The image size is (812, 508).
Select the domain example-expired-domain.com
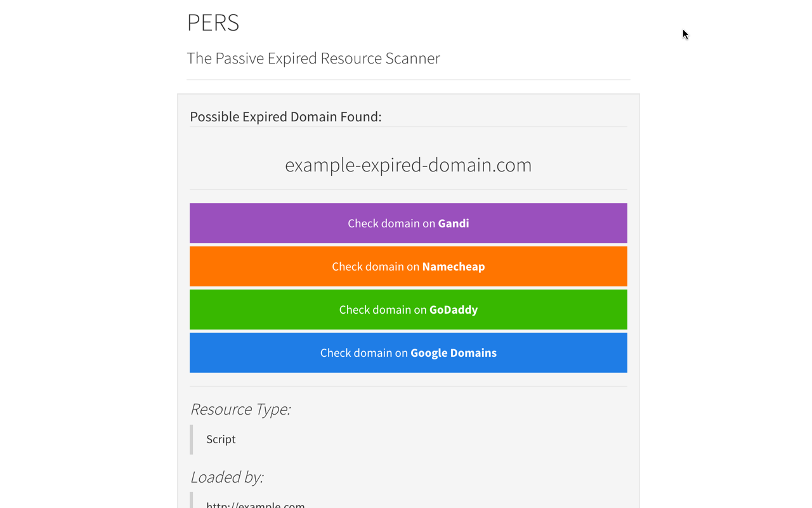tap(408, 164)
